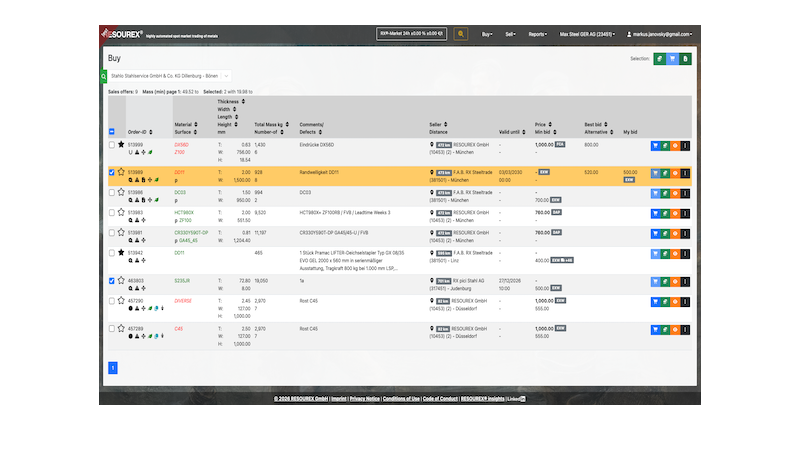Open the Privacy Notice footer link
800x464 pixels.
(x=364, y=399)
